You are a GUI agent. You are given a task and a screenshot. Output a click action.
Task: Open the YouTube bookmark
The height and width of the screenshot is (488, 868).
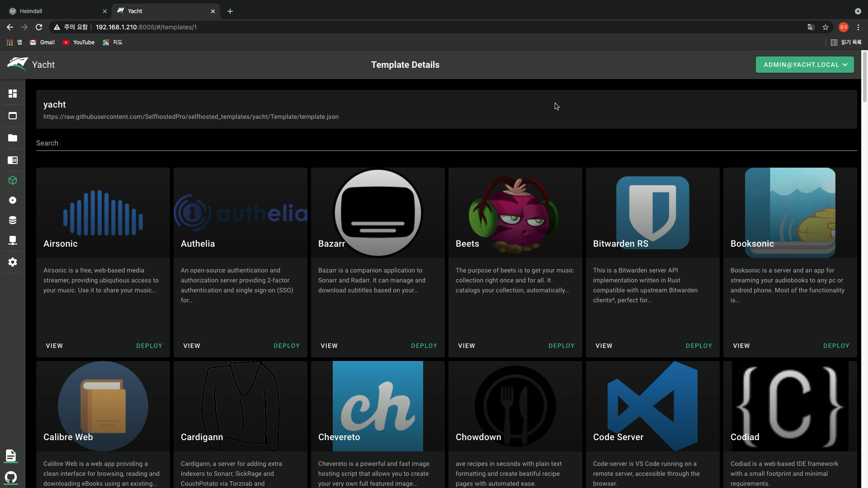click(x=78, y=42)
